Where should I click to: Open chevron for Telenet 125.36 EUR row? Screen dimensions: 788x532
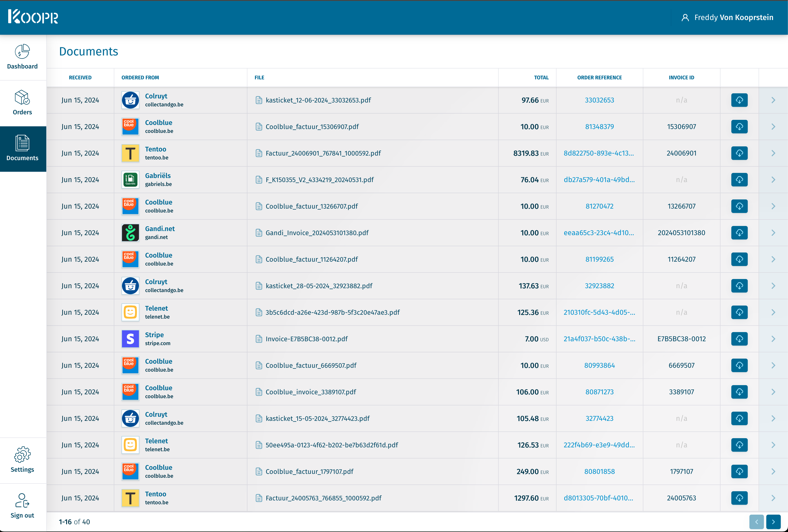[x=773, y=312]
